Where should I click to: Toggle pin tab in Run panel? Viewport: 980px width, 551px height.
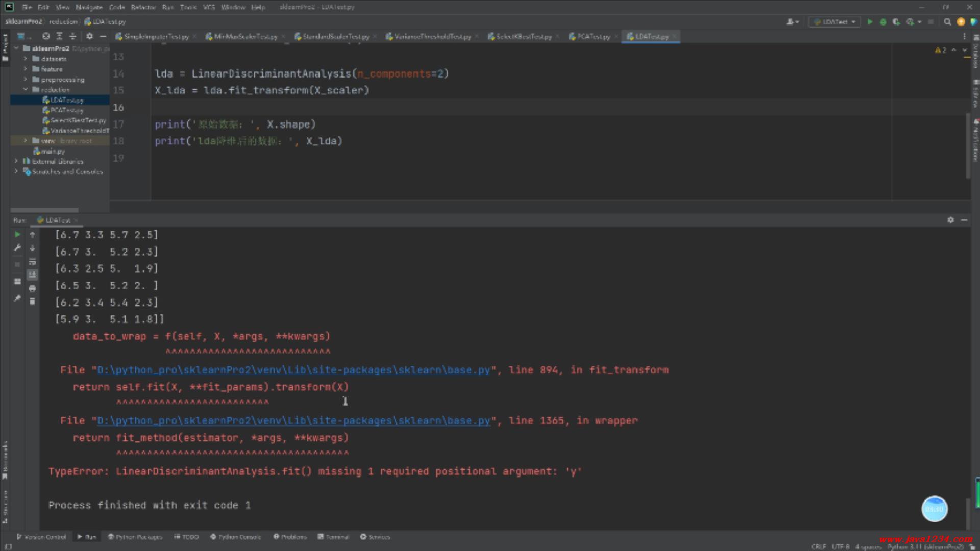[17, 298]
